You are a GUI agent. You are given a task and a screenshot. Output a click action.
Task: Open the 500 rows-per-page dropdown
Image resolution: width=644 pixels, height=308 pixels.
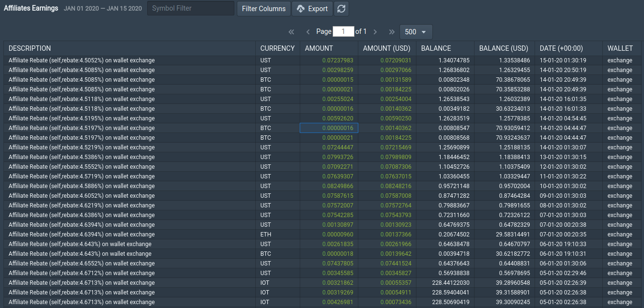pos(416,32)
